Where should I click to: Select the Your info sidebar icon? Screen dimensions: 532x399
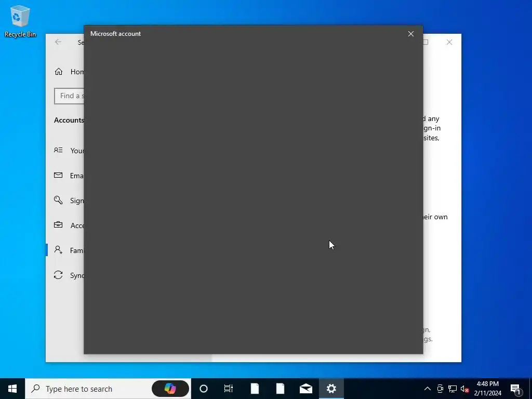(x=58, y=150)
